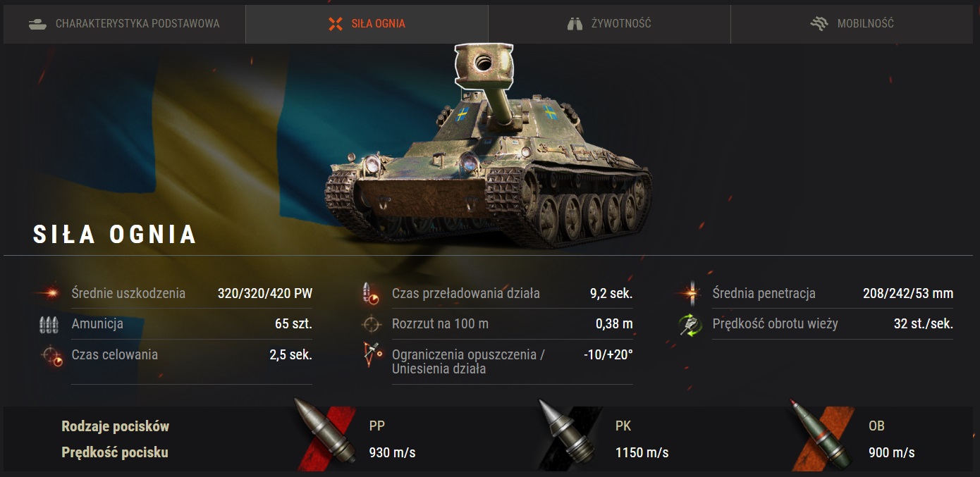Click the Czas celowania crosshair icon
Screen dimensions: 980x477
tap(51, 356)
